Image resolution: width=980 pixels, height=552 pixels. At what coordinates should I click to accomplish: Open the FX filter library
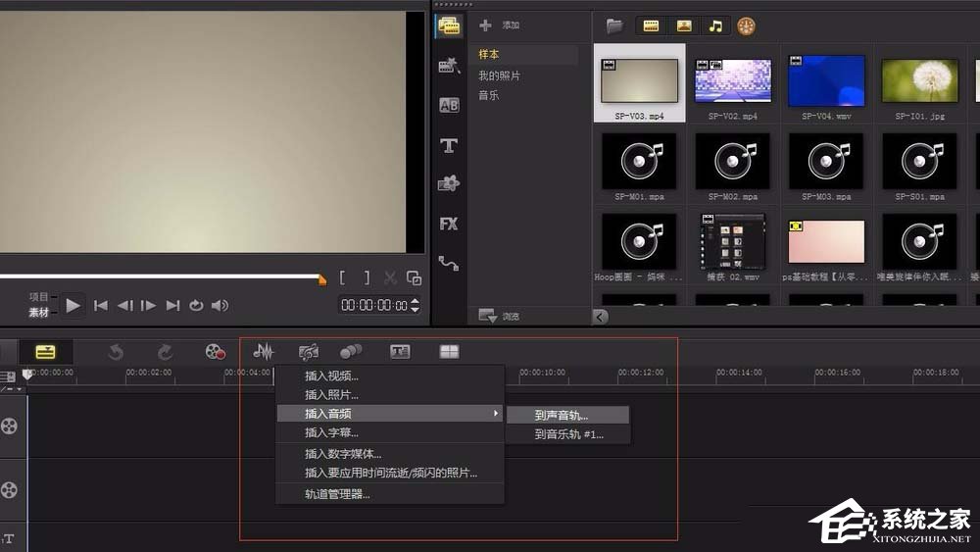(449, 224)
